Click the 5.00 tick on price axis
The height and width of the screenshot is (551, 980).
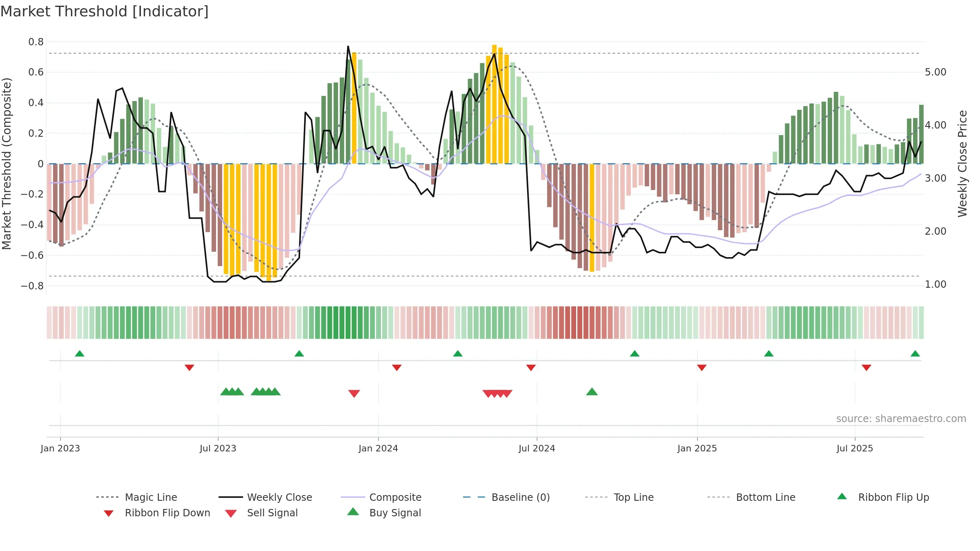(935, 72)
